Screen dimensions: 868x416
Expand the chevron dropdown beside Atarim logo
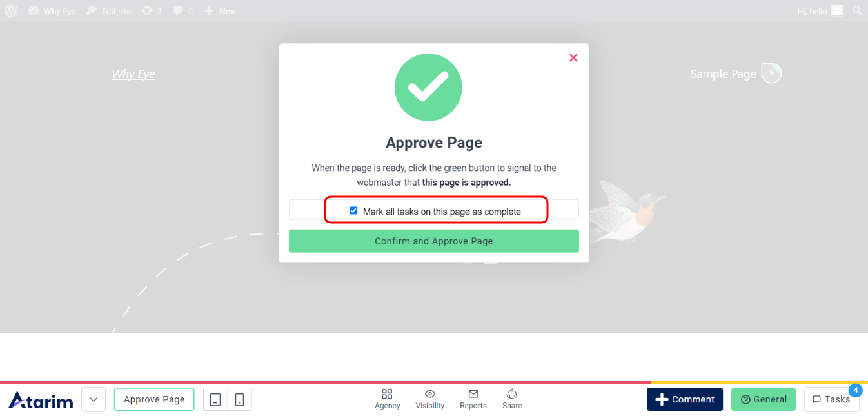tap(94, 400)
